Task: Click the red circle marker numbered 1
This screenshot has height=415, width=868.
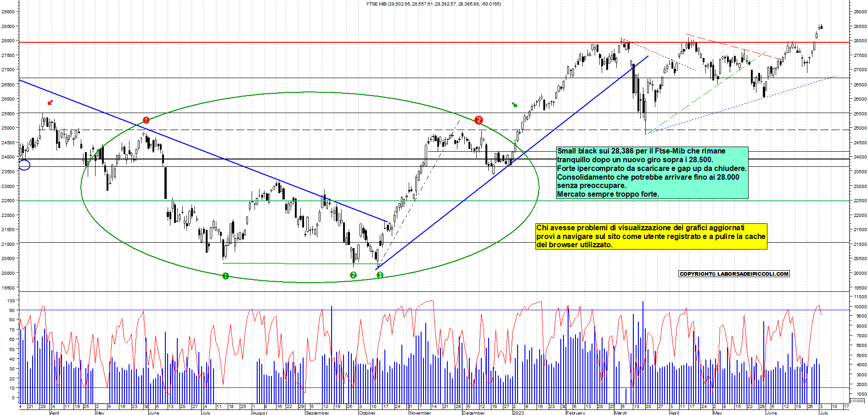Action: tap(146, 120)
